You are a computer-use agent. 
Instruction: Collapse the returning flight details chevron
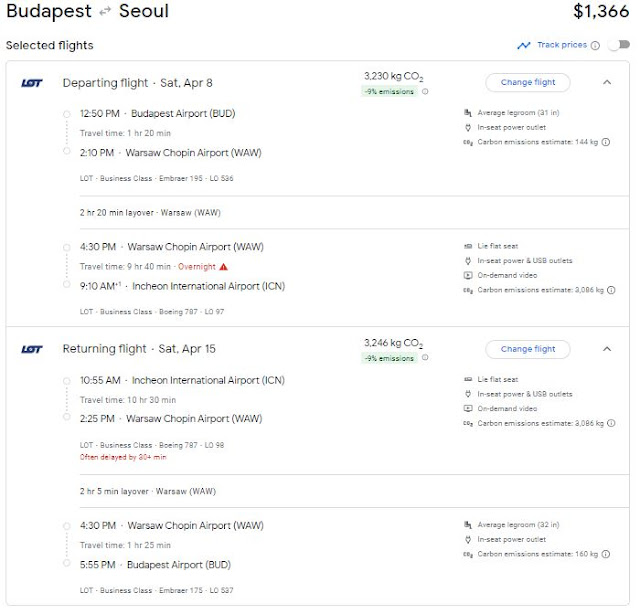tap(607, 349)
